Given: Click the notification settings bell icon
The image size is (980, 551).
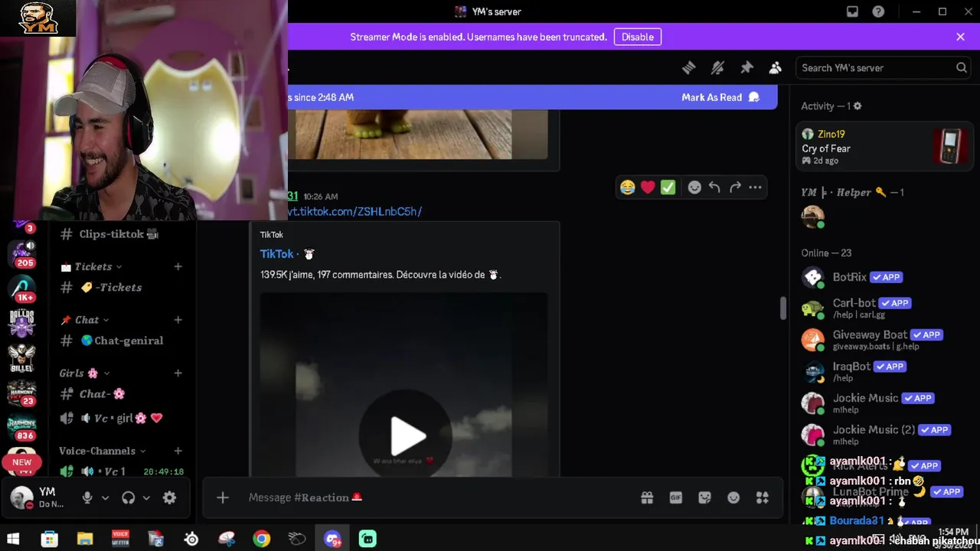Looking at the screenshot, I should tap(717, 68).
